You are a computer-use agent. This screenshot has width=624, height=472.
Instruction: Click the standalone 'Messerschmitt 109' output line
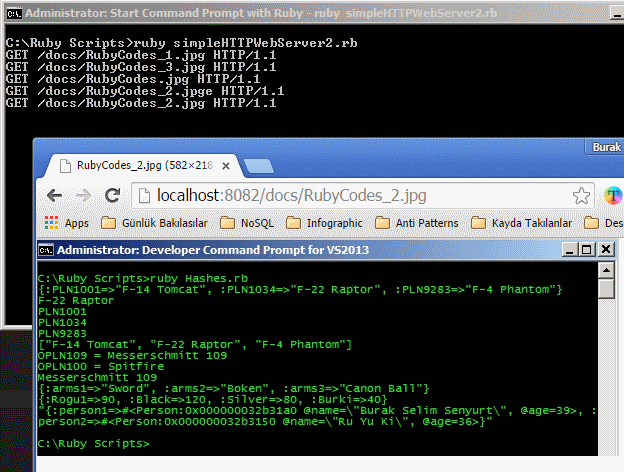(x=97, y=377)
